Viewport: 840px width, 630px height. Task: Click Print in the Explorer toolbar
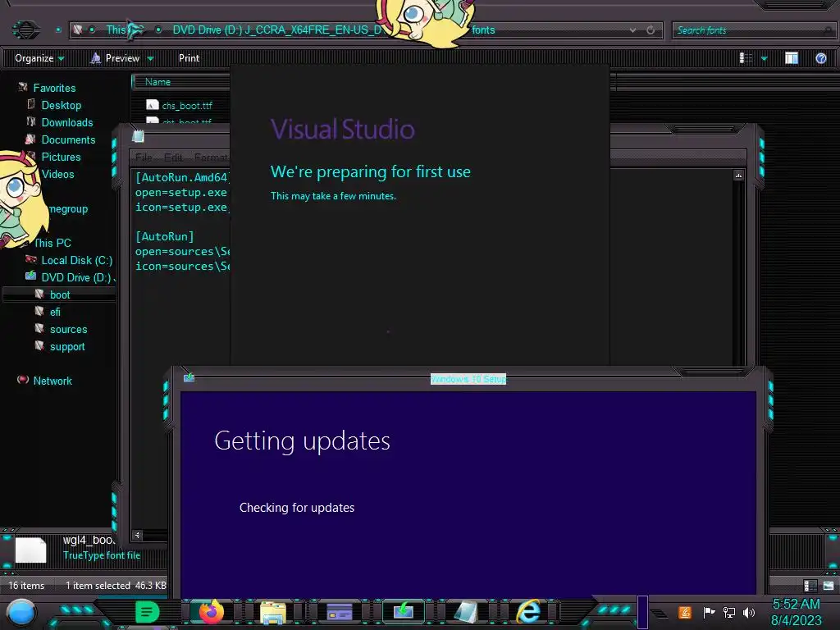coord(189,58)
